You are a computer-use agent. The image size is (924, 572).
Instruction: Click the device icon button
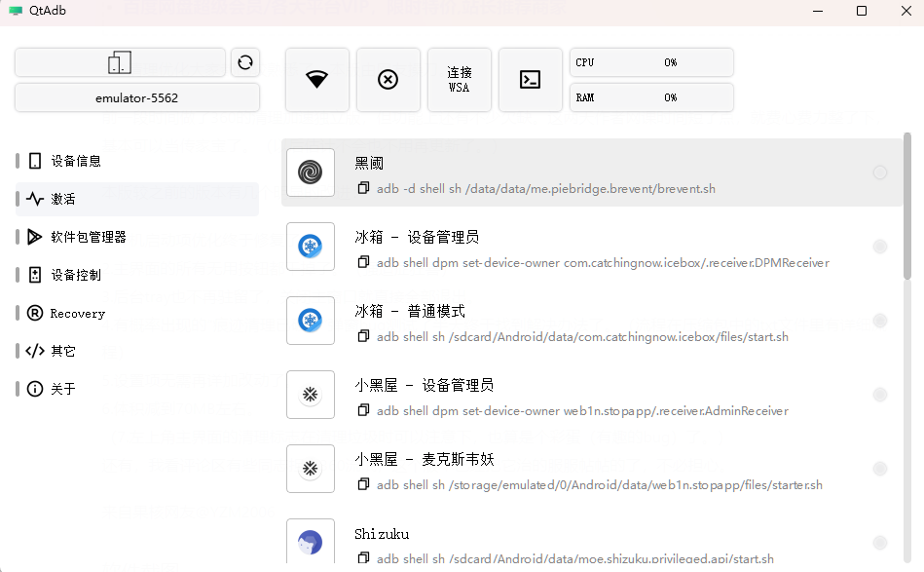[x=120, y=62]
